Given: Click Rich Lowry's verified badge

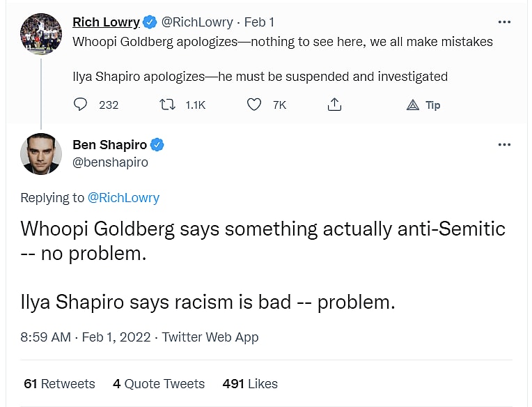Looking at the screenshot, I should pyautogui.click(x=150, y=22).
